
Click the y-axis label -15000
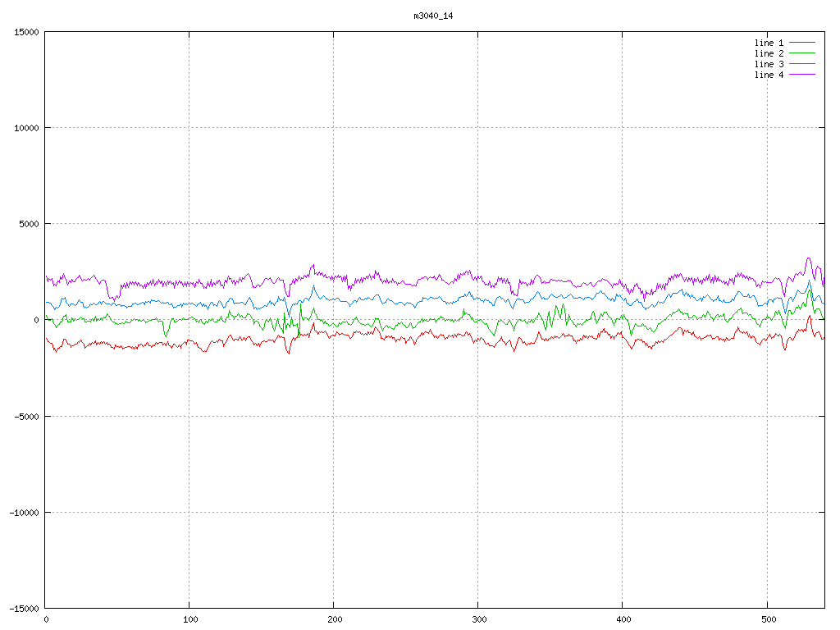[x=24, y=609]
